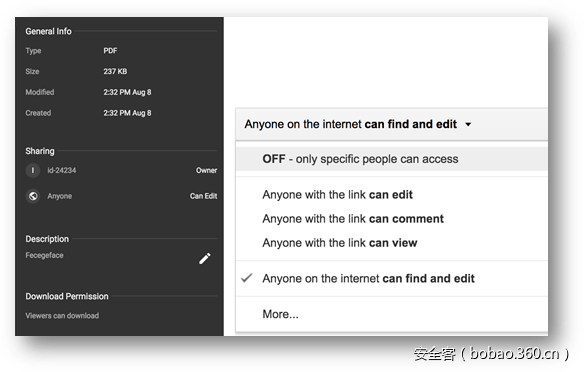This screenshot has width=584, height=372.
Task: Open the More... sharing options
Action: [280, 314]
